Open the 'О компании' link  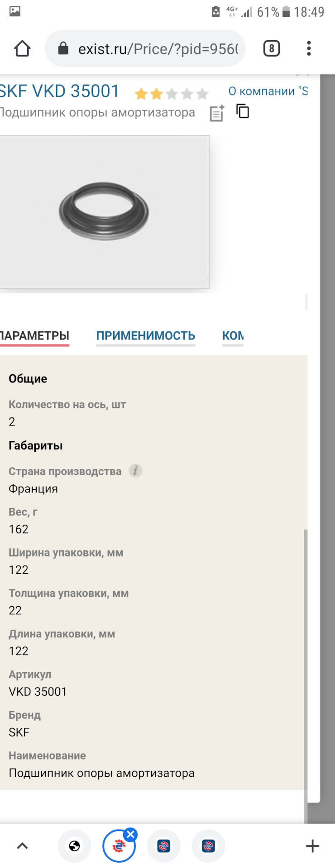point(268,91)
